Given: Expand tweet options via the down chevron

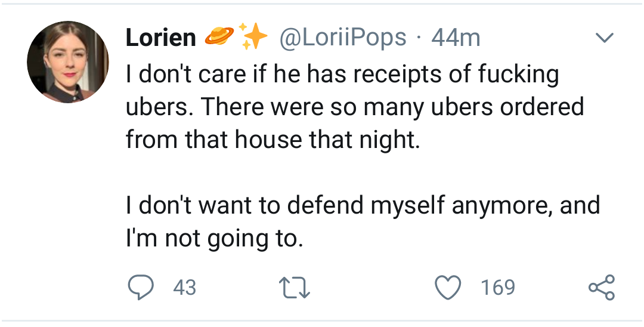Looking at the screenshot, I should click(x=605, y=38).
